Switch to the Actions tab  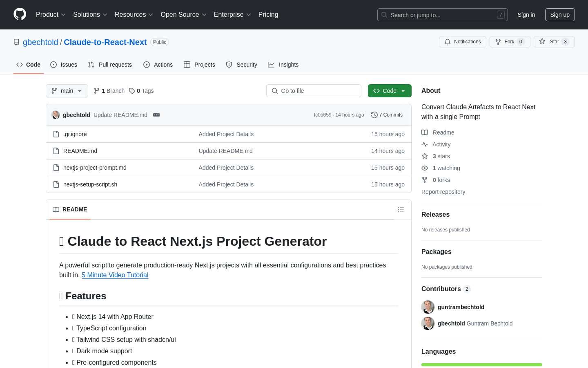coord(158,65)
